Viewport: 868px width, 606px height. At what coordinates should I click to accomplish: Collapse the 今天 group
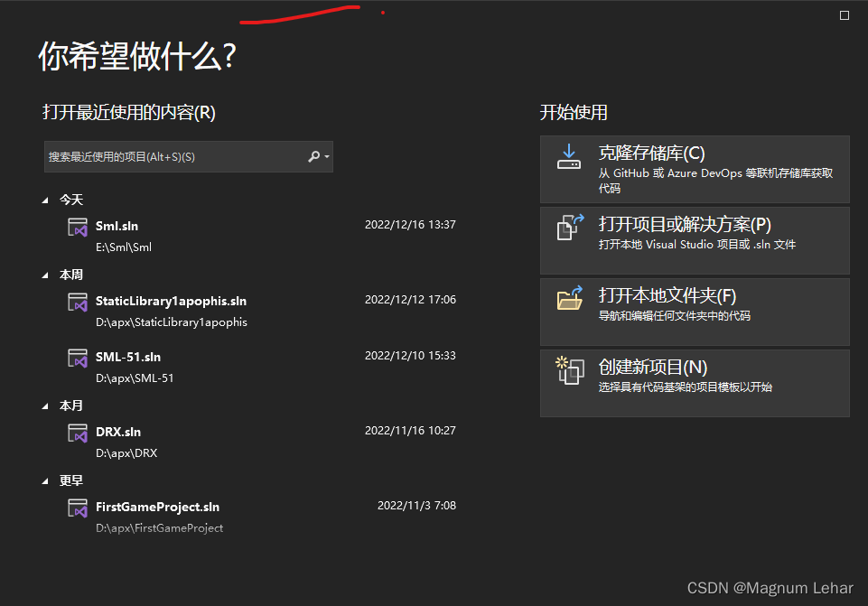point(45,200)
